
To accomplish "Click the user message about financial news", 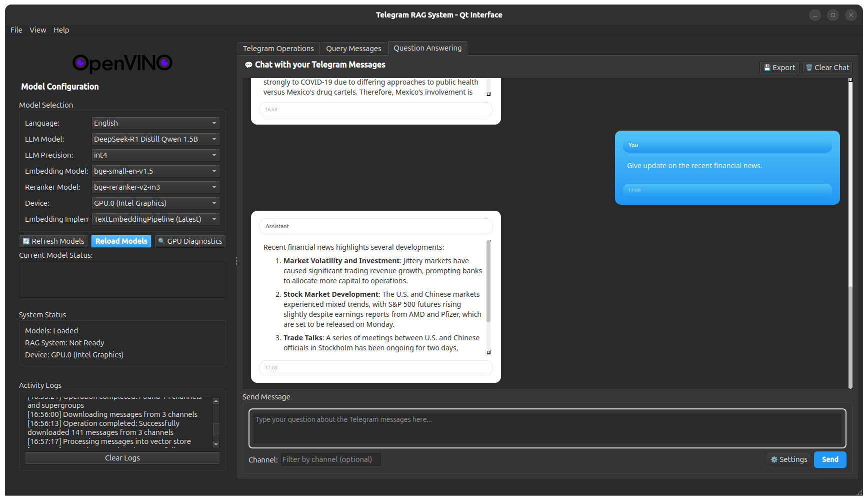I will click(x=694, y=166).
